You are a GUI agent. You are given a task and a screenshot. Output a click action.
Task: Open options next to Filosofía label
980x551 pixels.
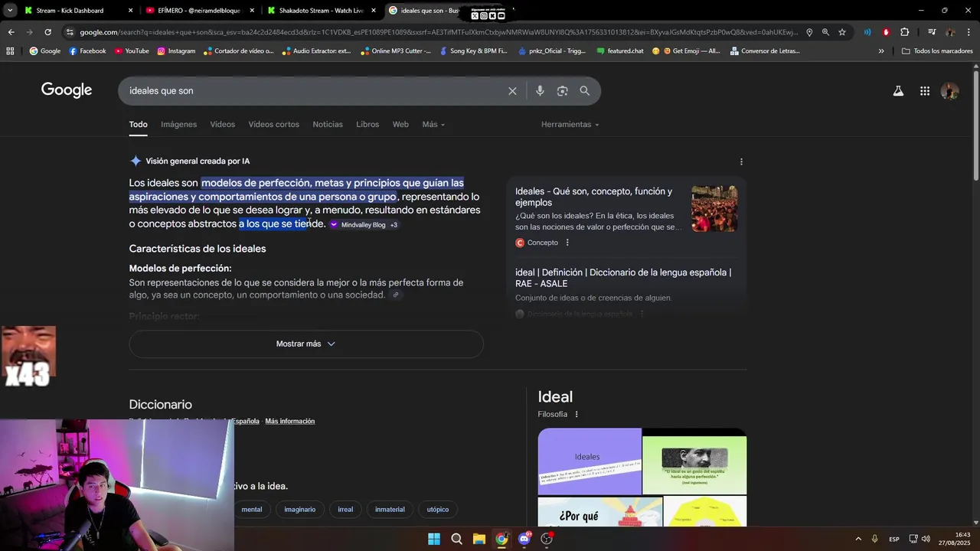click(577, 414)
